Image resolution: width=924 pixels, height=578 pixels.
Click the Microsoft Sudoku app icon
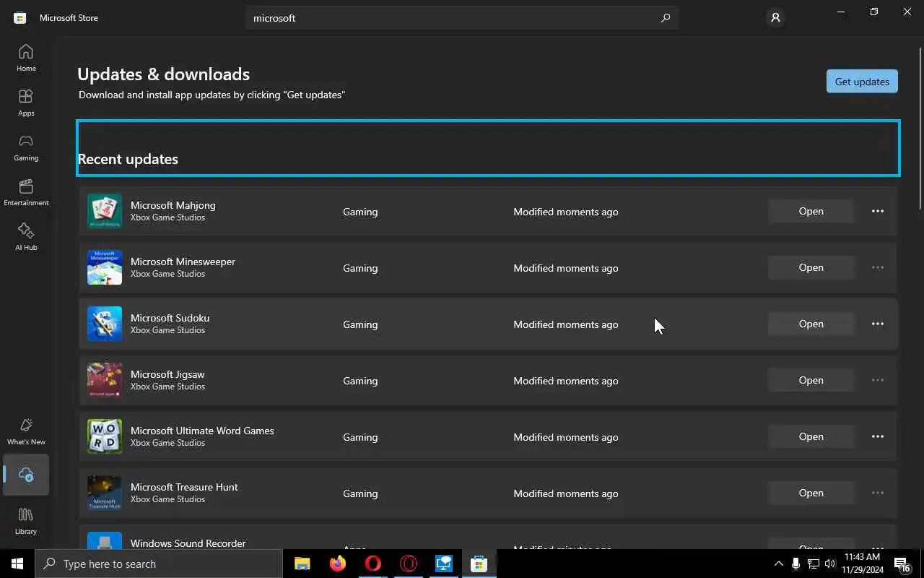click(x=105, y=324)
